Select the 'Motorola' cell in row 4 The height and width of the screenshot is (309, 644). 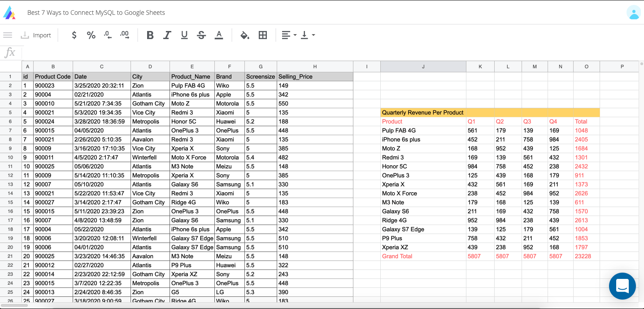tap(230, 103)
